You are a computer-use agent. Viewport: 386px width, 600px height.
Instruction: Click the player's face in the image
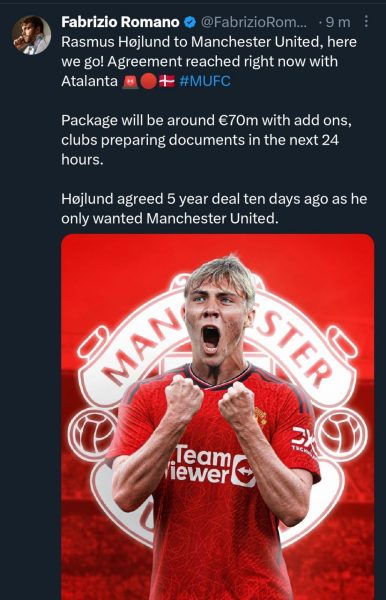215,316
